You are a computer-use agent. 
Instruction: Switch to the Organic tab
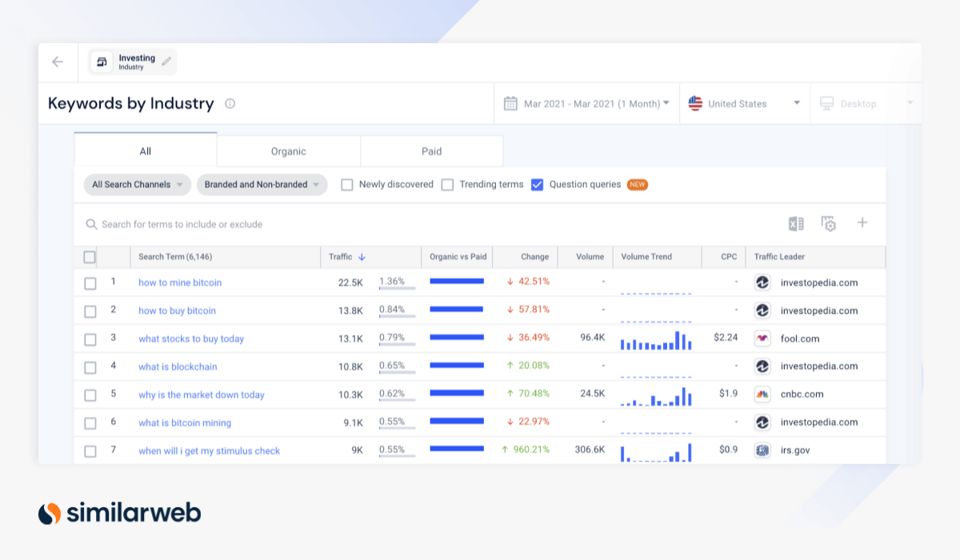288,150
